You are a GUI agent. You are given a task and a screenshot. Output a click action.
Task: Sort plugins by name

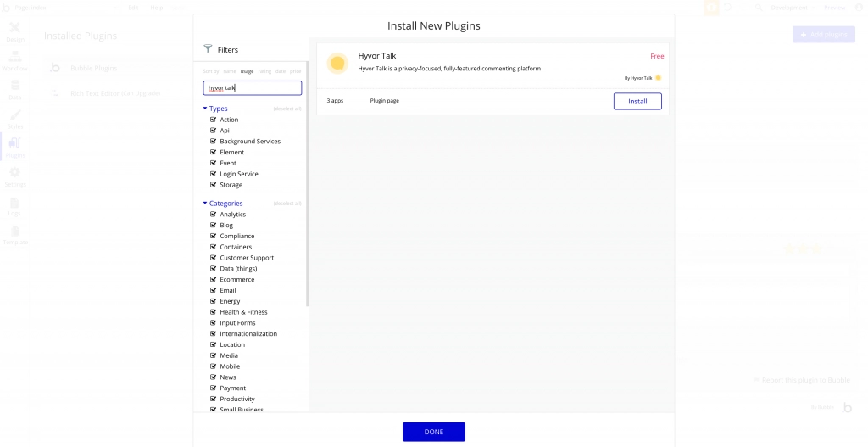tap(230, 71)
